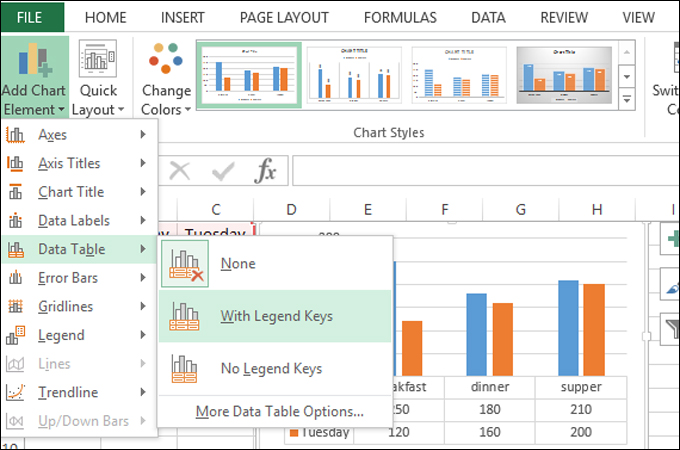This screenshot has width=680, height=450.
Task: Select column E header
Action: tap(368, 210)
